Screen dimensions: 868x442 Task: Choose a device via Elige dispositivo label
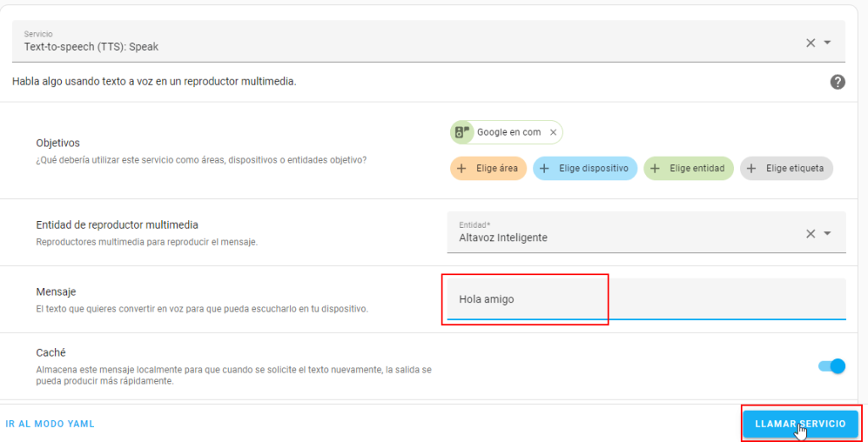[593, 169]
